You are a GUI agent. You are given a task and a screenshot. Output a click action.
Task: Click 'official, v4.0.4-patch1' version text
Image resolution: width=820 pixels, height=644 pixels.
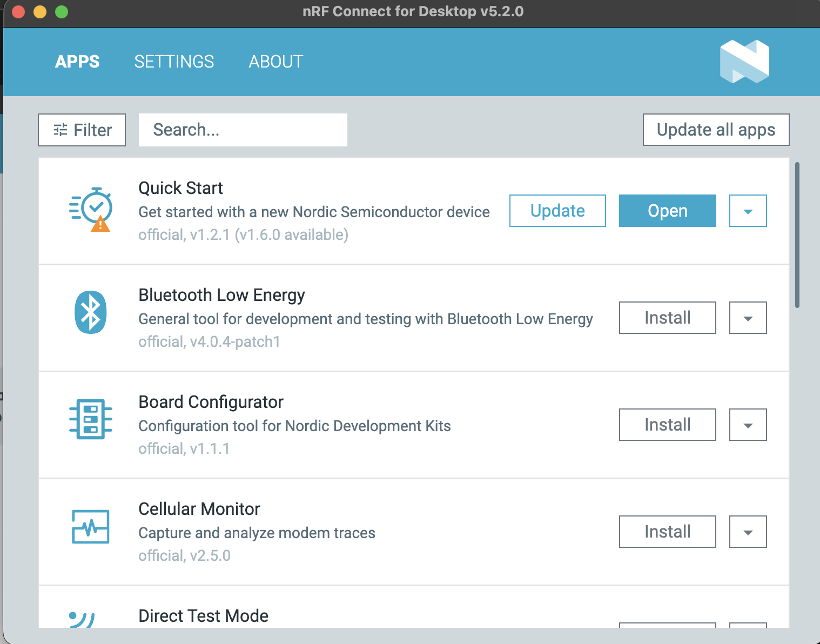click(x=210, y=341)
